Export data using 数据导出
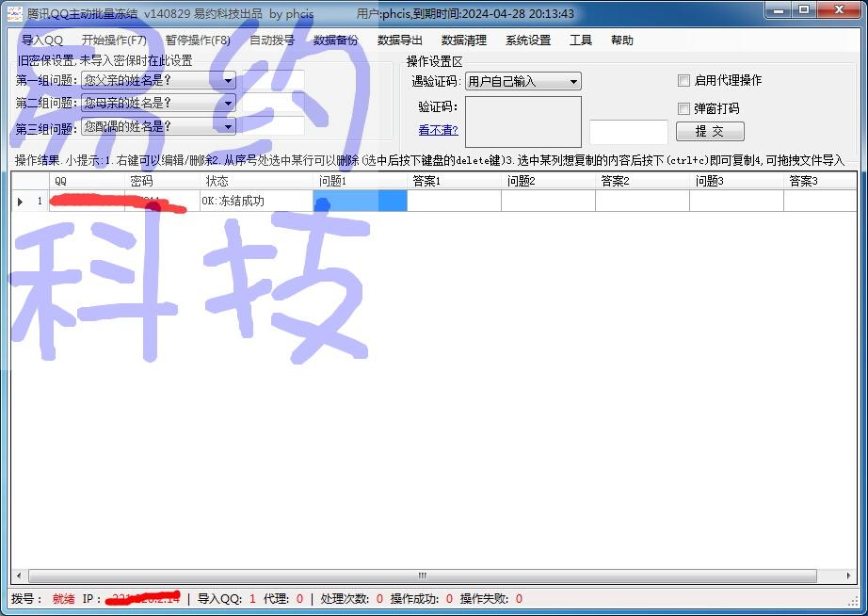Viewport: 868px width, 616px height. click(398, 40)
